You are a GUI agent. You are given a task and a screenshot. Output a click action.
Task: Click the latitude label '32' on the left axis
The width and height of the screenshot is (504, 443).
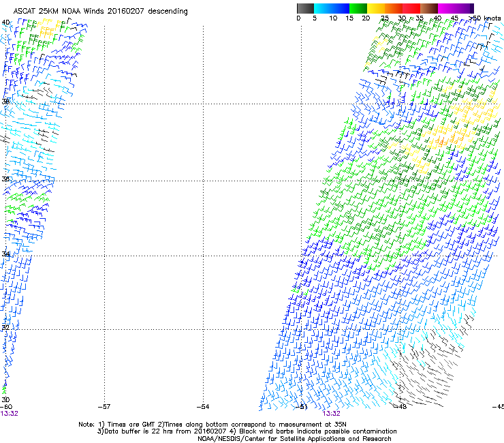pos(5,328)
